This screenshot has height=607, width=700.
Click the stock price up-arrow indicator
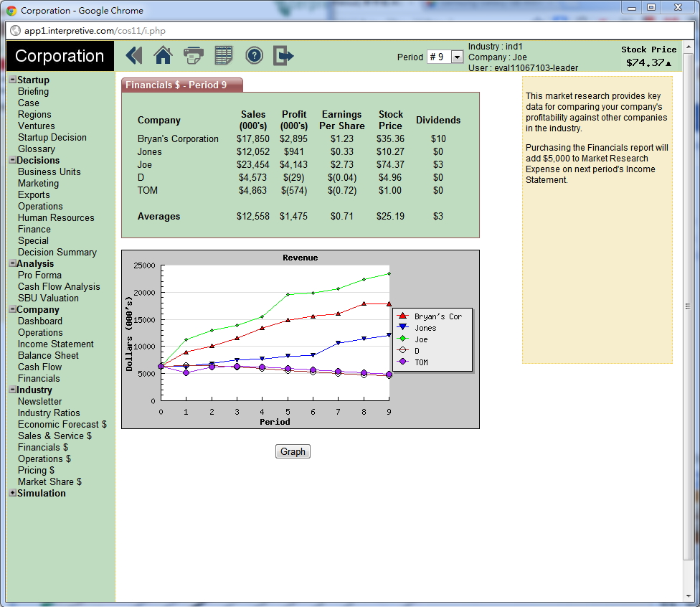tap(669, 64)
